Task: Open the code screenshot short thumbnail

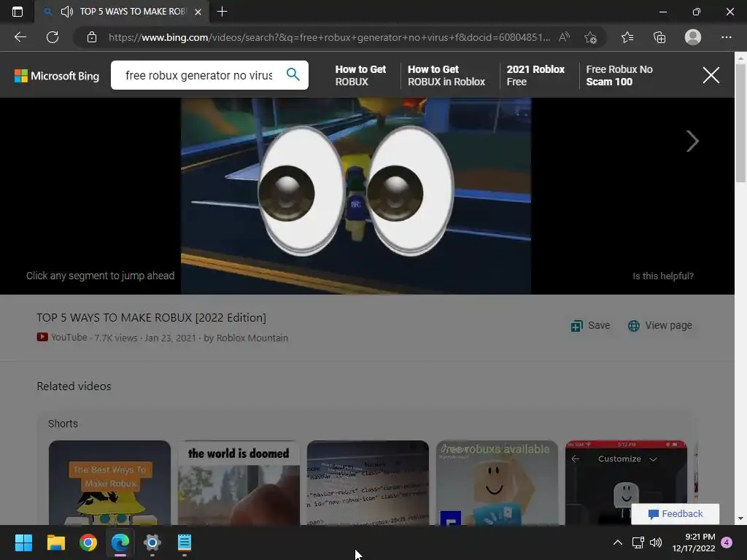Action: 368,483
